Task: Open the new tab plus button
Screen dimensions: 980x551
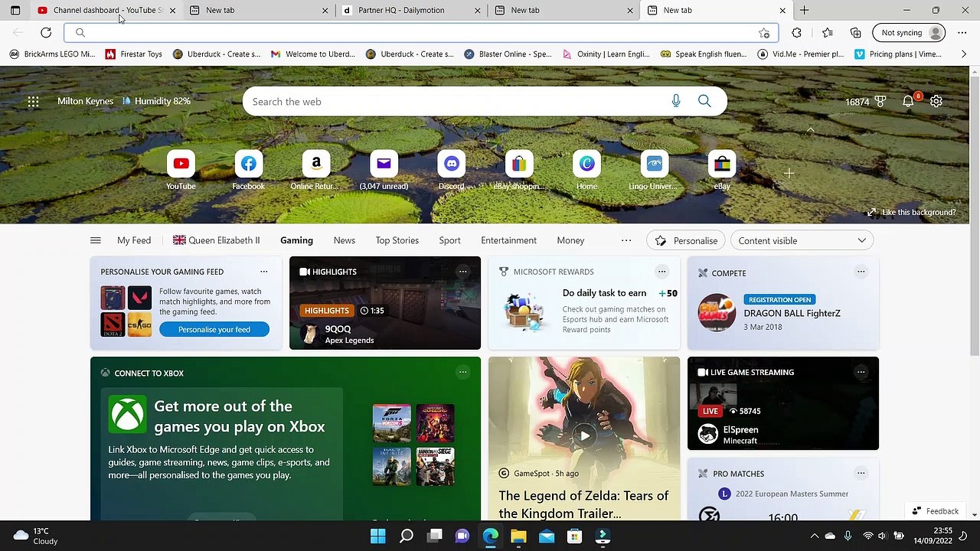Action: tap(804, 10)
